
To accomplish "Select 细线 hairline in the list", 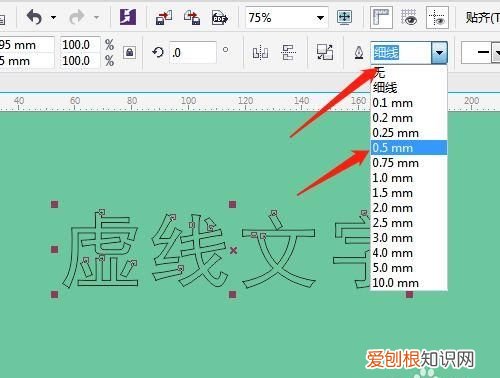I will pos(409,88).
